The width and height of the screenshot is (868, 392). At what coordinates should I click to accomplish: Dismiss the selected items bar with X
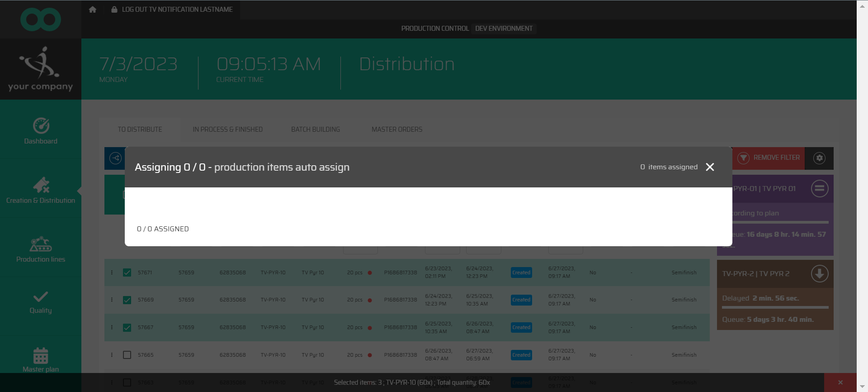840,382
